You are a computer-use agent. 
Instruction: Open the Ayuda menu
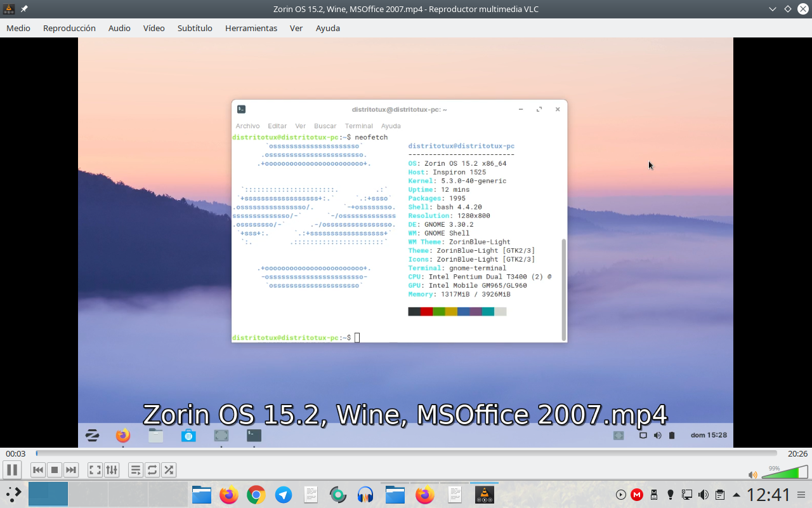pos(328,28)
